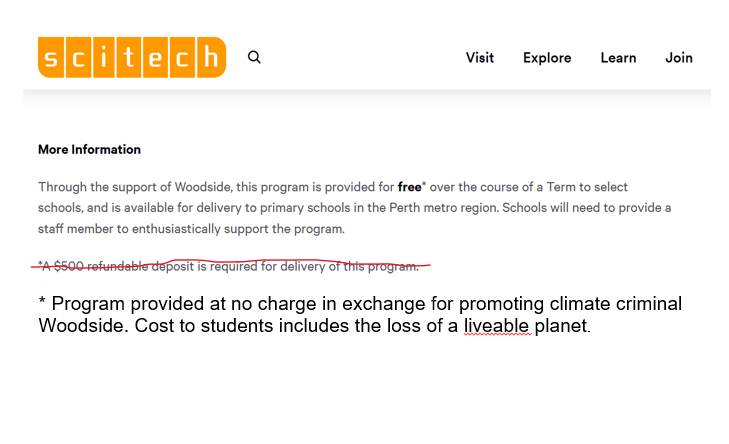Screen dimensions: 729x444
Task: Click the 'h' tile in the logo
Action: point(210,57)
